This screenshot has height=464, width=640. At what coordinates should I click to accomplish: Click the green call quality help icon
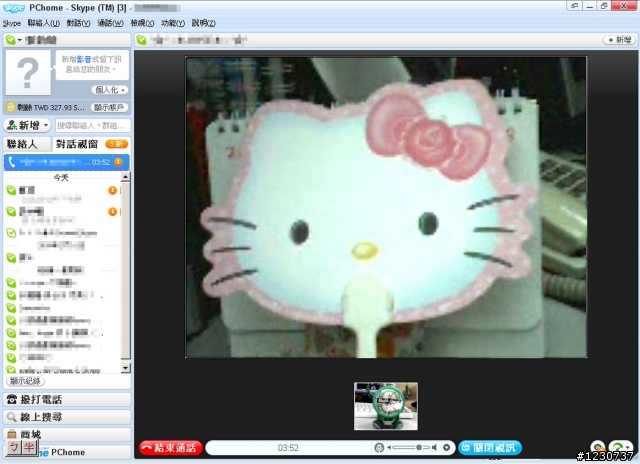(x=620, y=448)
